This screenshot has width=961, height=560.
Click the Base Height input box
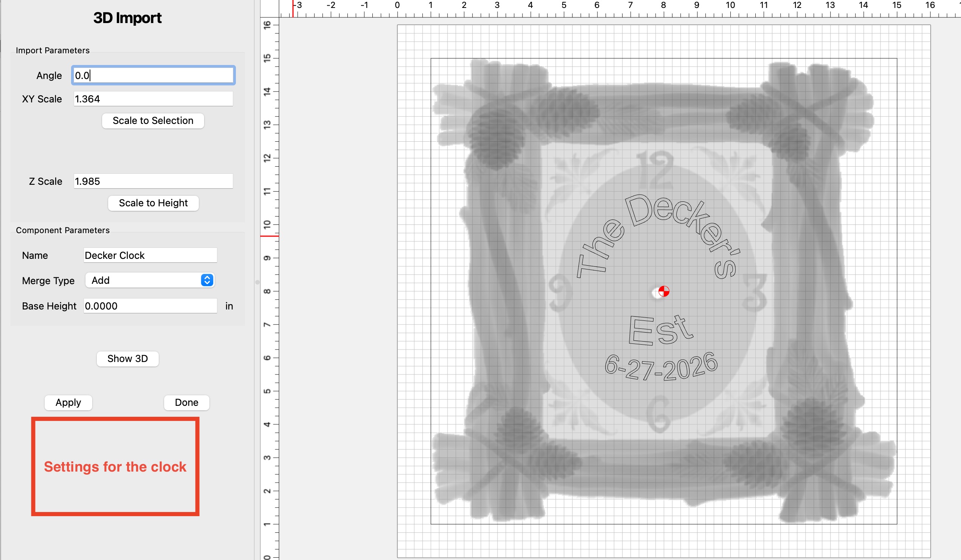pos(150,306)
